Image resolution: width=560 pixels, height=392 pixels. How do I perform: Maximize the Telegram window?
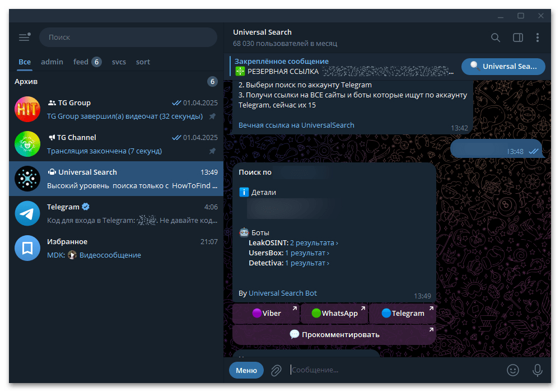tap(521, 16)
